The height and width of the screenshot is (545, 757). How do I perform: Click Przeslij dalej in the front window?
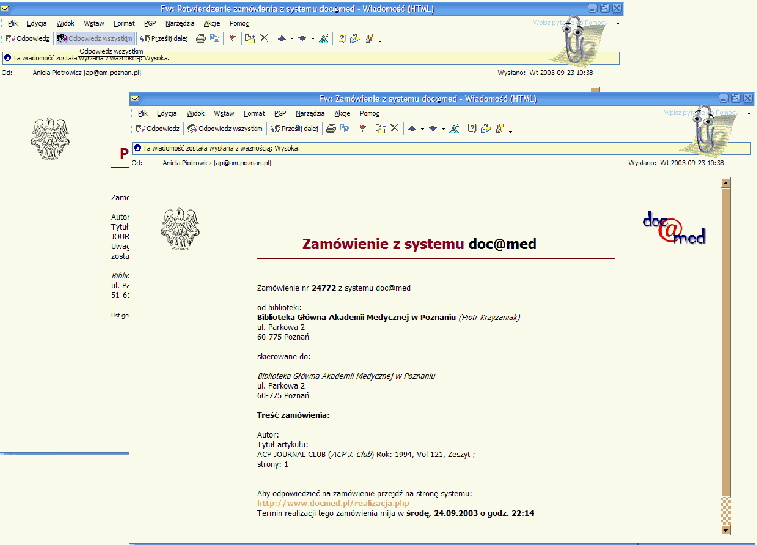point(294,129)
